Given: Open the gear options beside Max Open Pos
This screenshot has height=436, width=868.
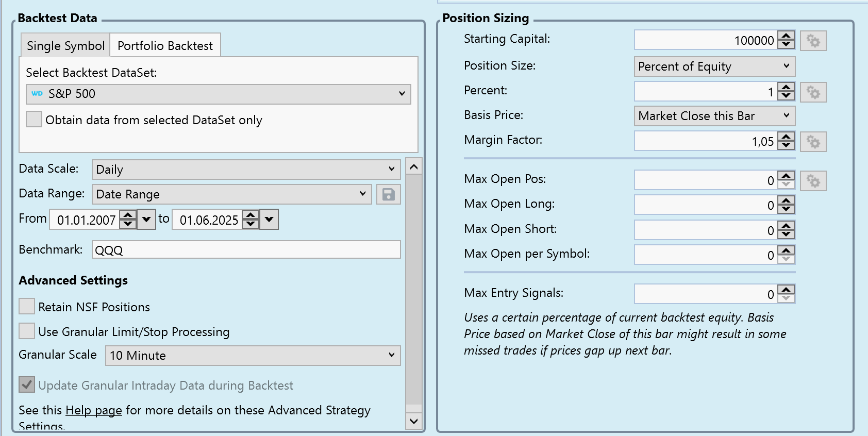Looking at the screenshot, I should click(813, 181).
